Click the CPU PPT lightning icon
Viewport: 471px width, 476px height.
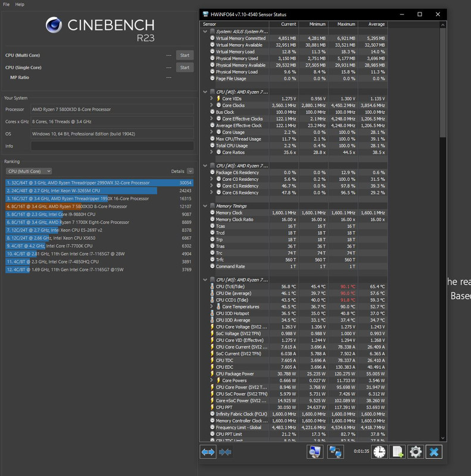(212, 407)
